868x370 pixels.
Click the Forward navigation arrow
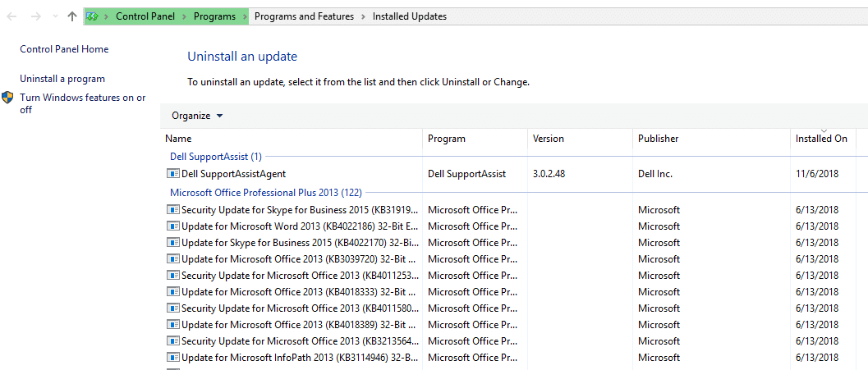tap(34, 16)
